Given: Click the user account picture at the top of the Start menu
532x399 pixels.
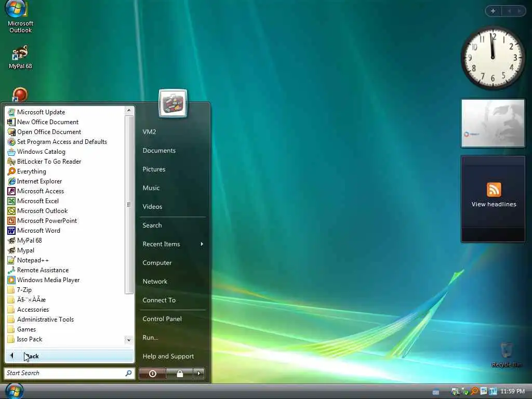Looking at the screenshot, I should pos(172,103).
